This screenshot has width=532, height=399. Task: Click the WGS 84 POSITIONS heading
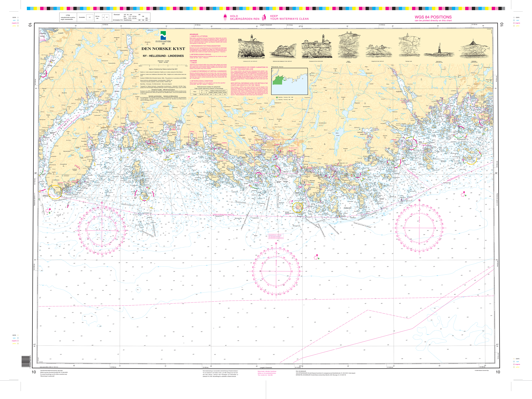pos(433,17)
